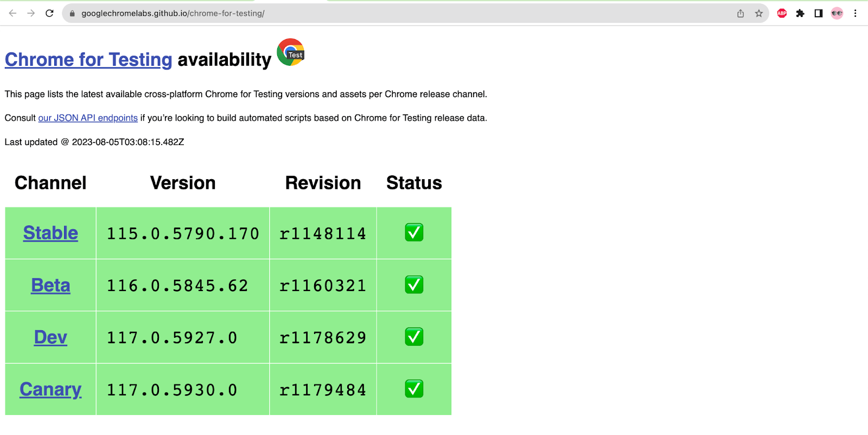Click the Version column header
This screenshot has width=868, height=435.
pos(183,183)
